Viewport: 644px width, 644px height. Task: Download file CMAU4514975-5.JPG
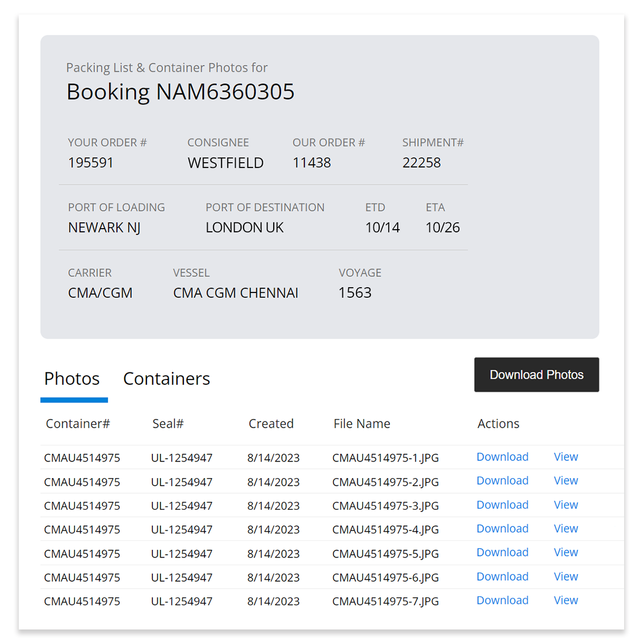[502, 552]
